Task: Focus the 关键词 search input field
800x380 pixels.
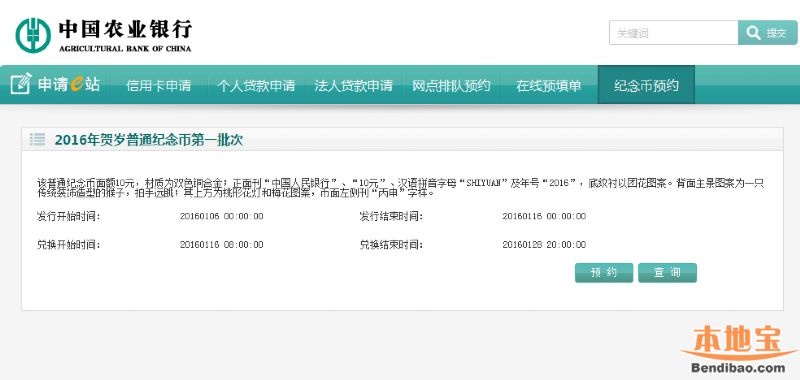Action: 673,33
